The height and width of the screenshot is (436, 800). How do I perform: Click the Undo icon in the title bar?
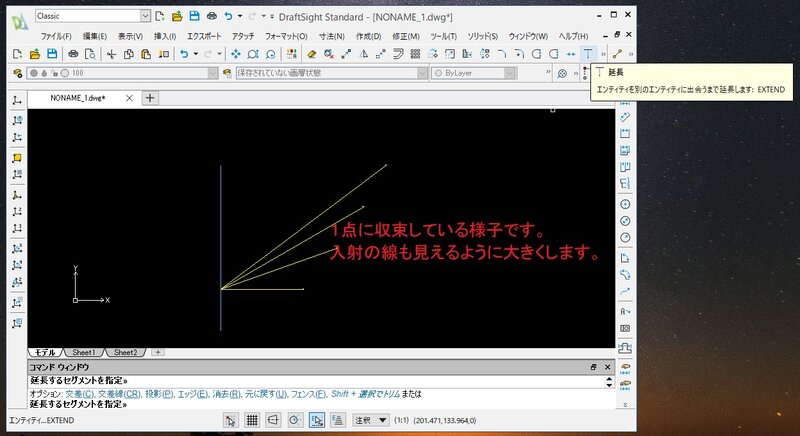[229, 16]
